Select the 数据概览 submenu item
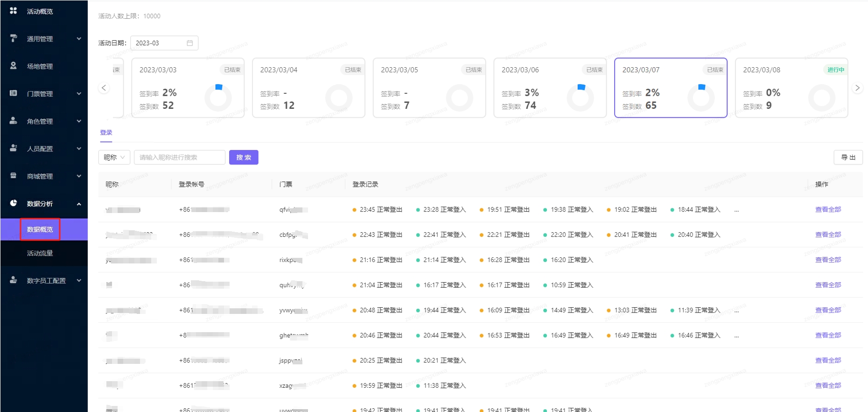The width and height of the screenshot is (868, 412). (x=40, y=229)
